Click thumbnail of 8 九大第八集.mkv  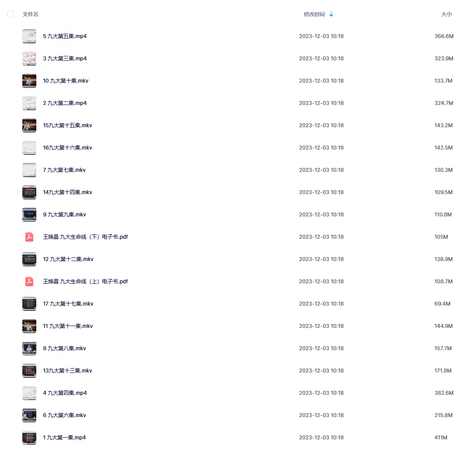[x=29, y=348]
